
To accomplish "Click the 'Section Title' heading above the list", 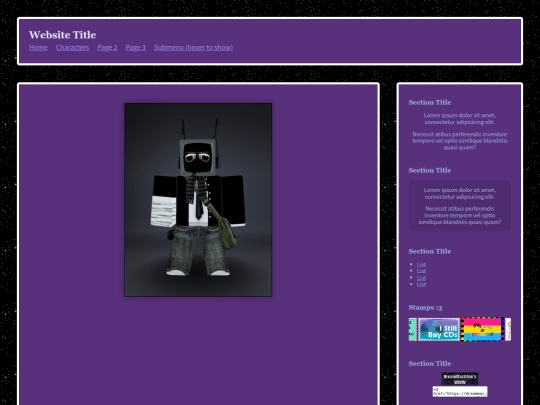I will 430,251.
